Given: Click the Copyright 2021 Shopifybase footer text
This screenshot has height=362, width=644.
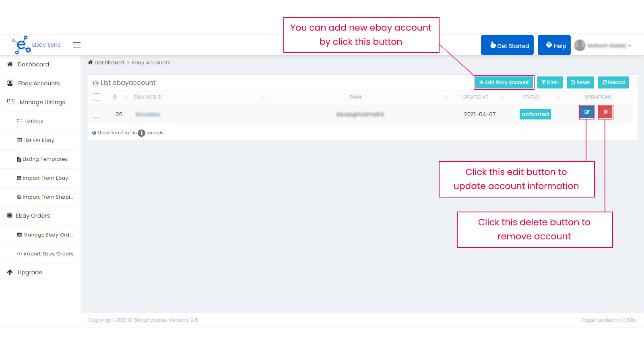Looking at the screenshot, I should [143, 320].
